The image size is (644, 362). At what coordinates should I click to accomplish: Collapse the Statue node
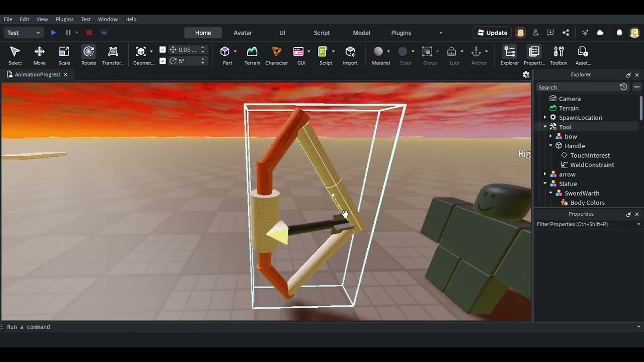(x=545, y=184)
